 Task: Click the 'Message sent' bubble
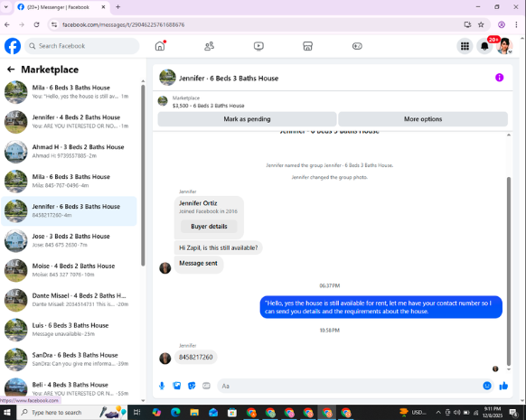(198, 264)
